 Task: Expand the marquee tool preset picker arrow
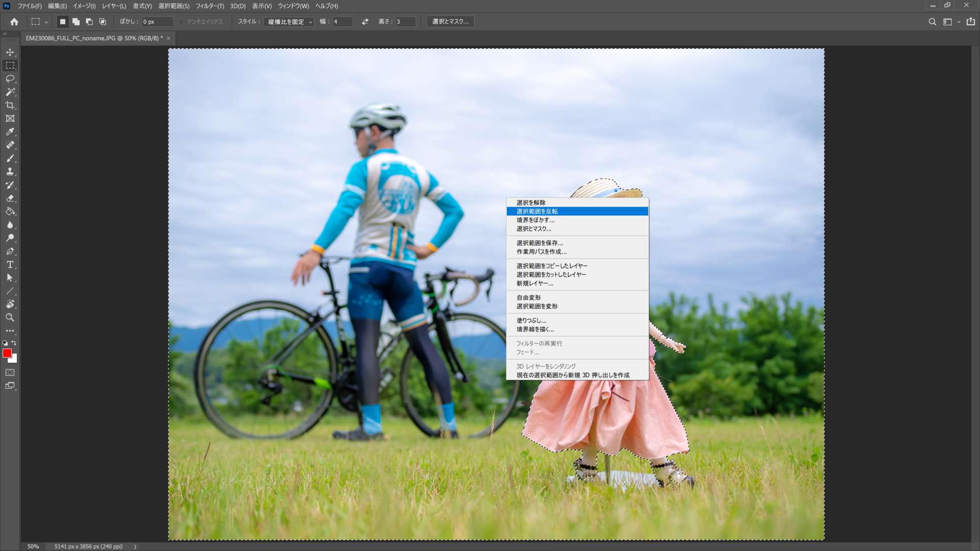[46, 22]
